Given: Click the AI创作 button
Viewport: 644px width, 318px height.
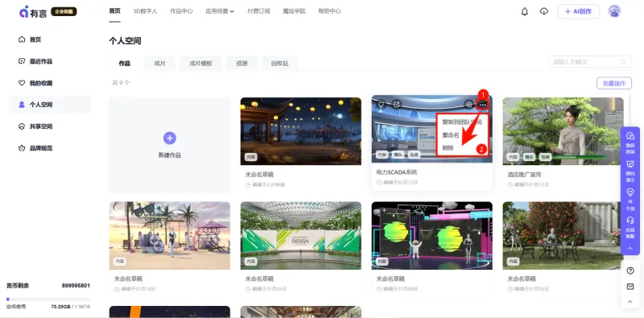Looking at the screenshot, I should point(578,11).
